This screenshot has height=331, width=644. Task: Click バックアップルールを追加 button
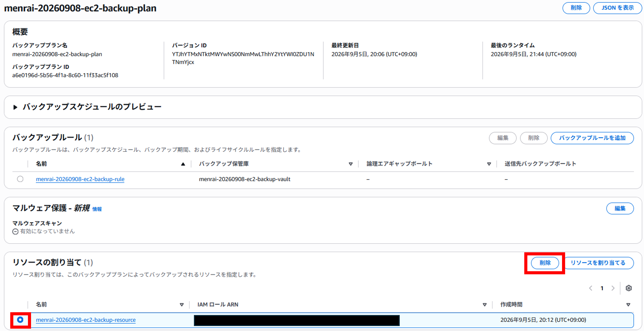[x=592, y=138]
